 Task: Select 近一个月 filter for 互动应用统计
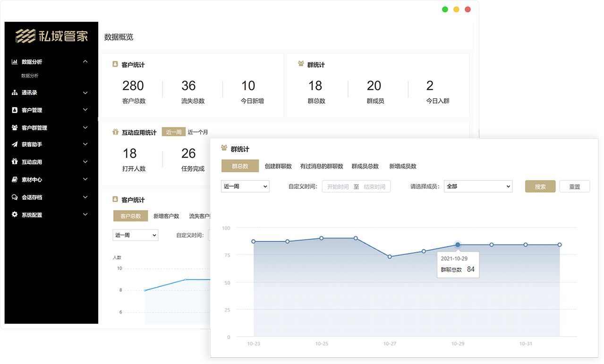coord(198,132)
